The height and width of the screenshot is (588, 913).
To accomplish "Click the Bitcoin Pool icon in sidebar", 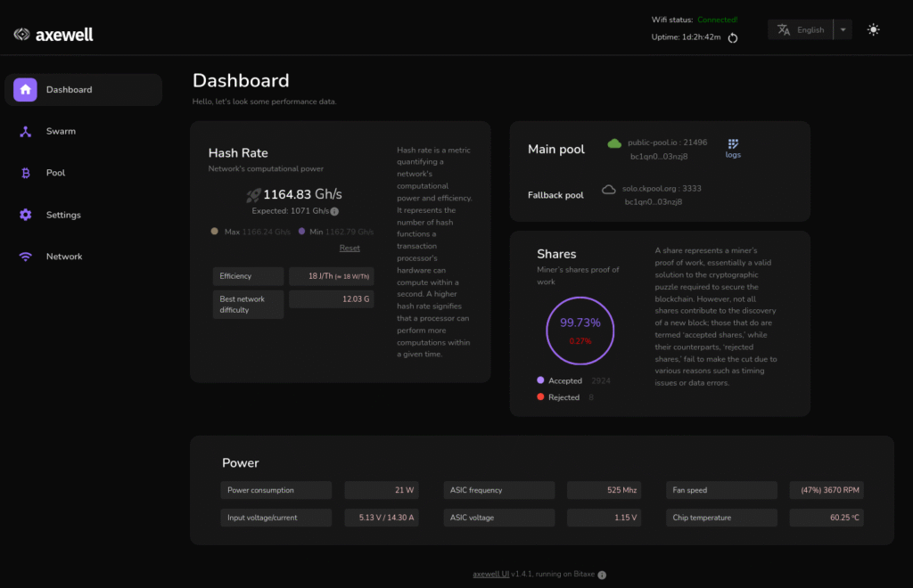I will point(26,173).
